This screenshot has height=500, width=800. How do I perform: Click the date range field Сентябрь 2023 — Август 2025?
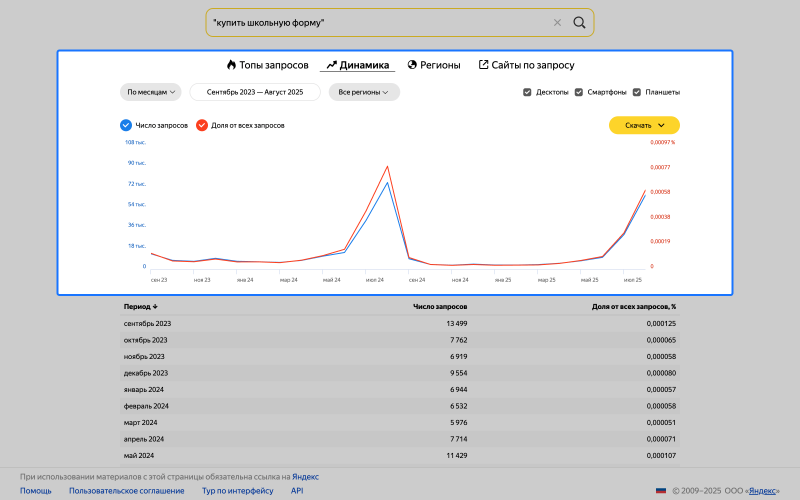[255, 92]
